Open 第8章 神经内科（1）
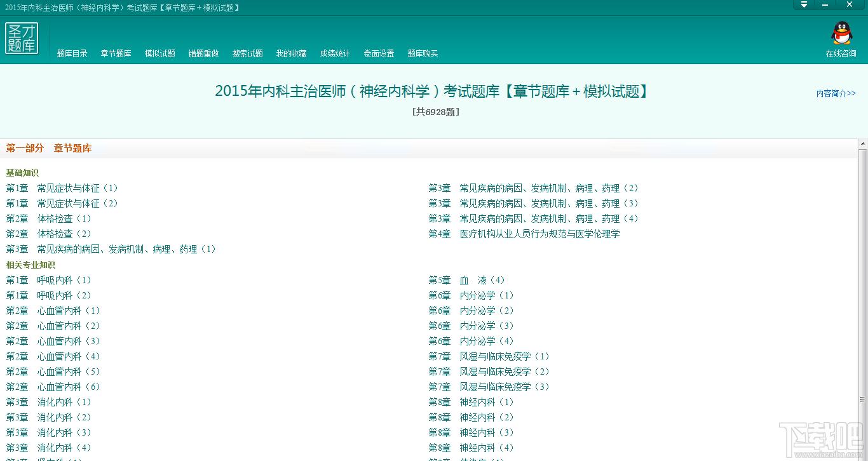The height and width of the screenshot is (461, 868). [471, 402]
